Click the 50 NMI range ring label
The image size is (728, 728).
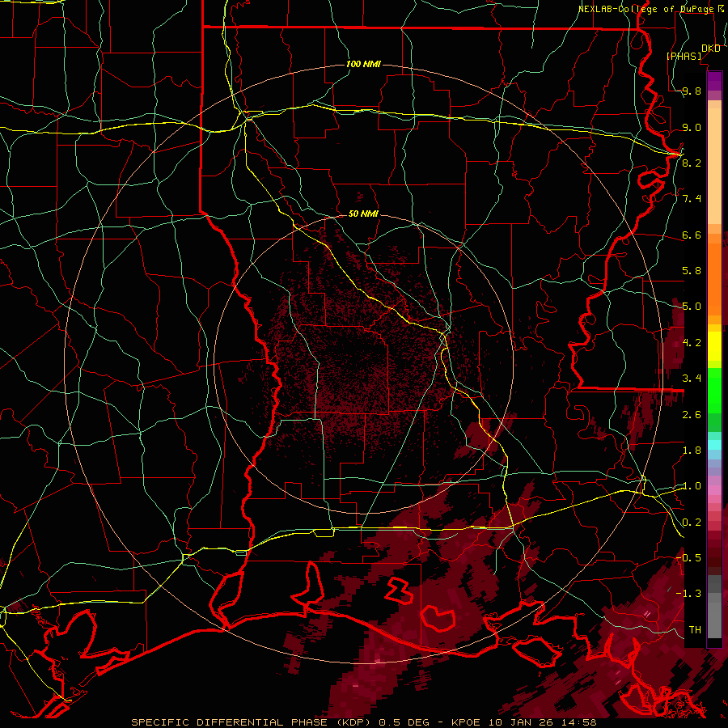363,214
